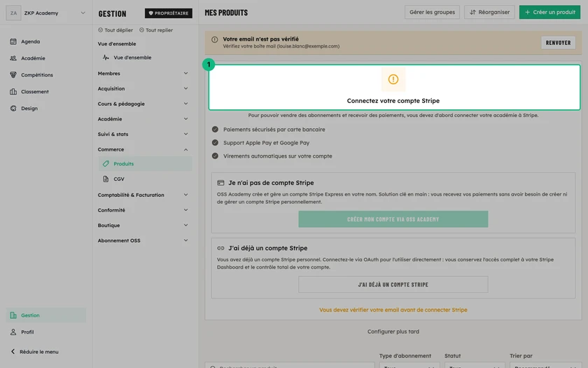The image size is (588, 368).
Task: Click the 'Vous devez vérifier votre email' warning text
Action: (393, 310)
